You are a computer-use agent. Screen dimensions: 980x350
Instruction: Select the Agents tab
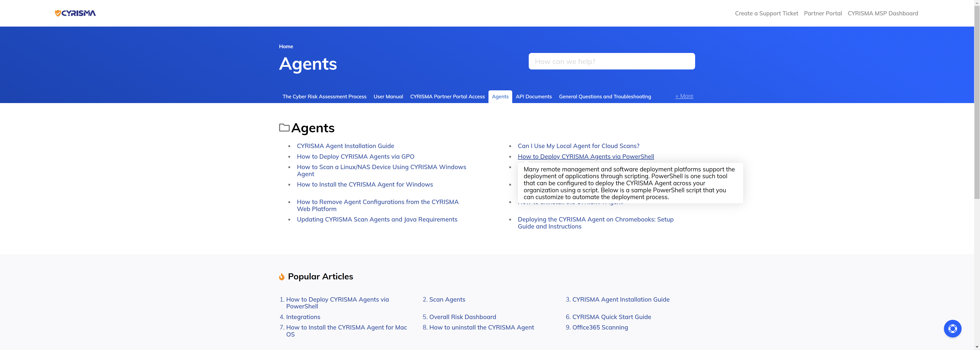[500, 97]
